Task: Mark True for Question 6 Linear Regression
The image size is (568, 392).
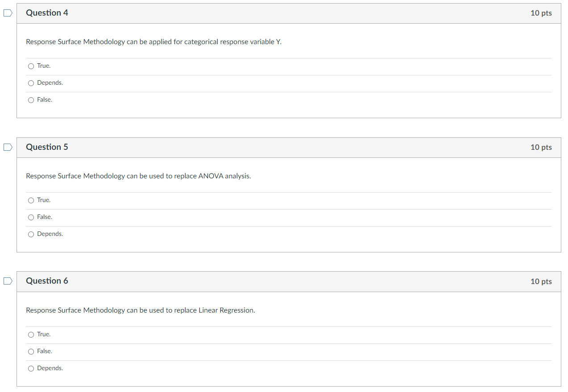Action: point(31,334)
